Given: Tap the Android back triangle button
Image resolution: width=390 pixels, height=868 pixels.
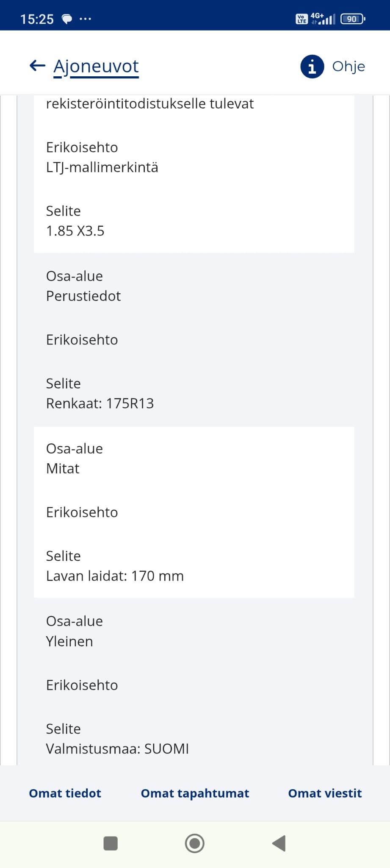Looking at the screenshot, I should coord(279,843).
